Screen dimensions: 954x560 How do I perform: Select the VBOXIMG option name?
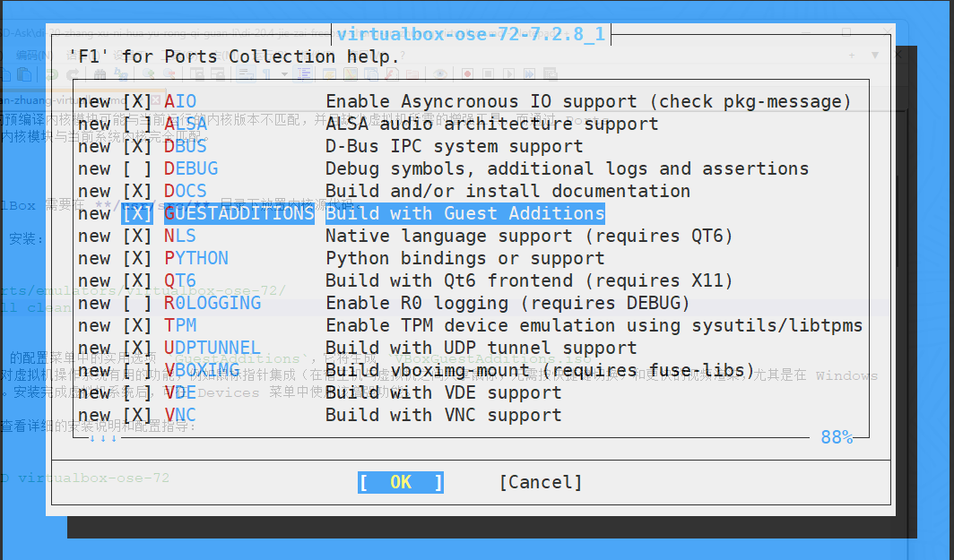click(x=202, y=371)
